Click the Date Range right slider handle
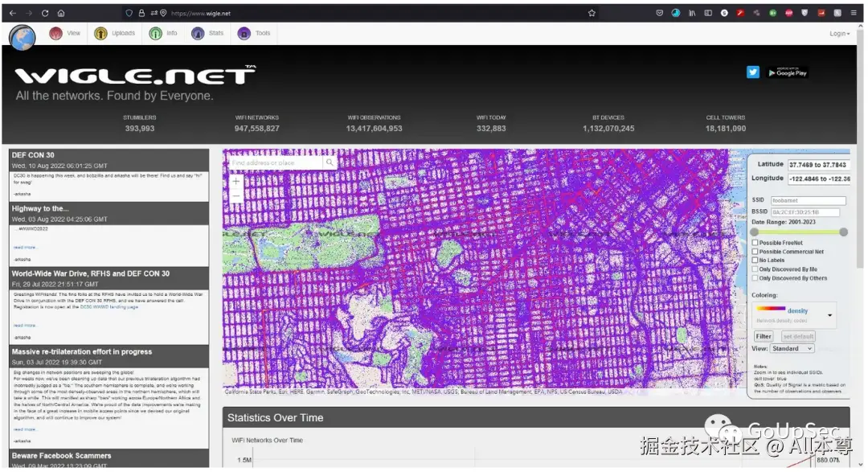This screenshot has height=472, width=868. 843,232
